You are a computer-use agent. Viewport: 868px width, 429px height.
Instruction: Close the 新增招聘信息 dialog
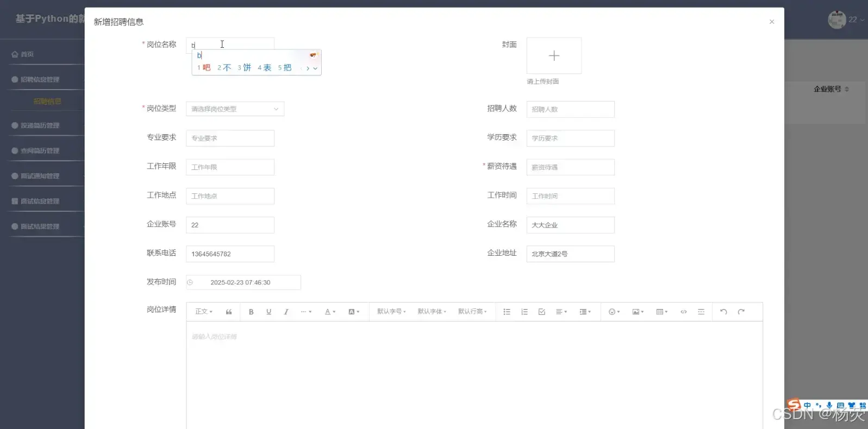pos(772,22)
